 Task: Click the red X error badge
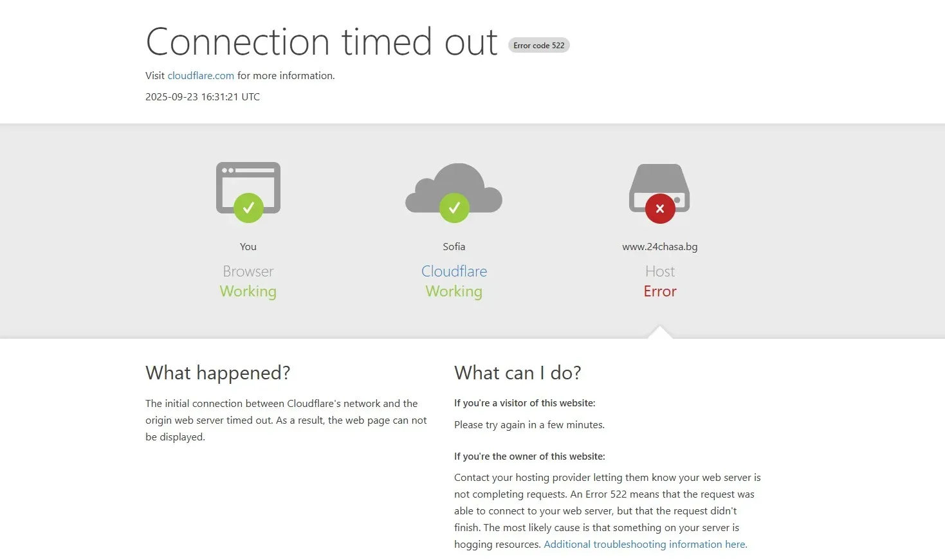coord(660,208)
